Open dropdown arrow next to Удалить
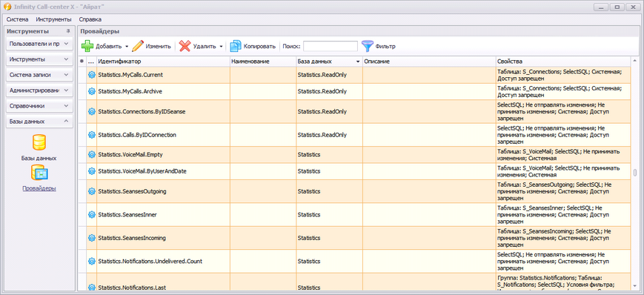This screenshot has width=644, height=295. point(221,47)
